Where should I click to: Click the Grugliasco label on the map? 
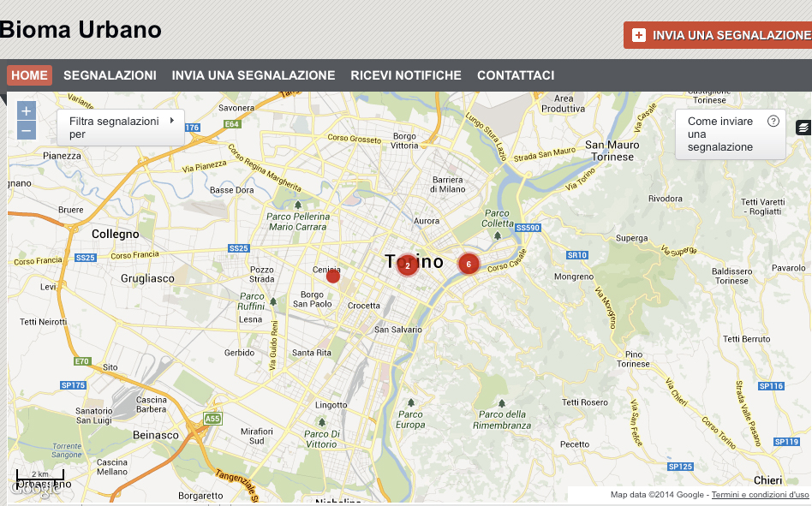point(147,278)
